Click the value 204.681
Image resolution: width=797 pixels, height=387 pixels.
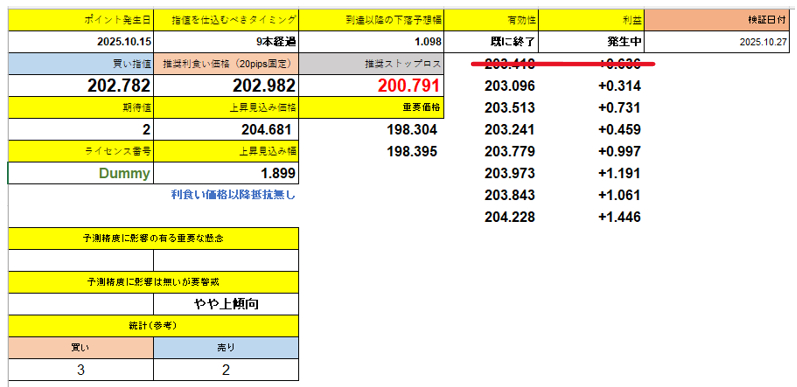click(226, 130)
